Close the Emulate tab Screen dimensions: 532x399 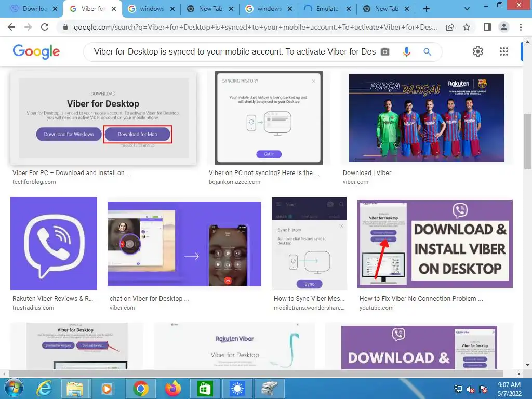click(x=349, y=9)
